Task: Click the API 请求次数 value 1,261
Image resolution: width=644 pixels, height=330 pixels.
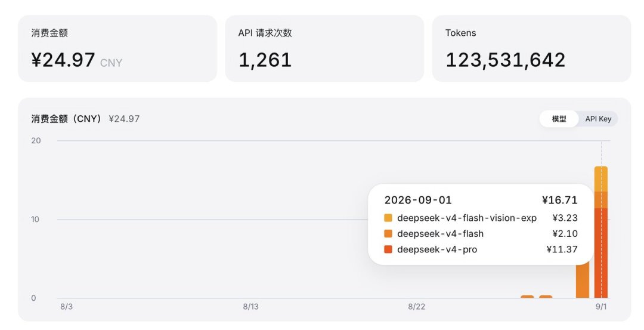Action: click(x=265, y=60)
